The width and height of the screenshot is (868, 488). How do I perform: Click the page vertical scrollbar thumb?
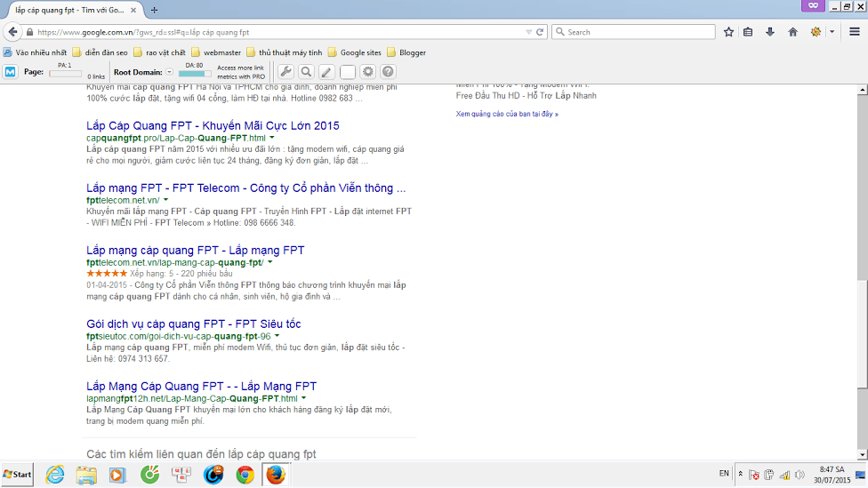863,334
